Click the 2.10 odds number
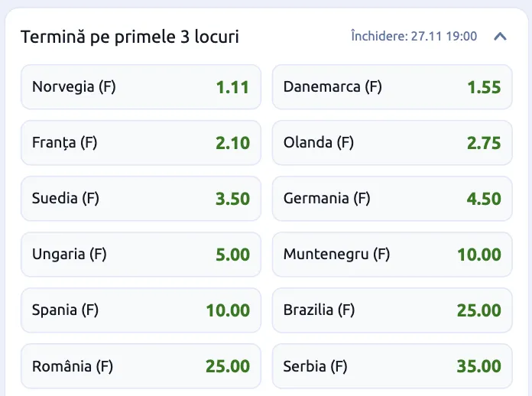The image size is (532, 396). 232,143
